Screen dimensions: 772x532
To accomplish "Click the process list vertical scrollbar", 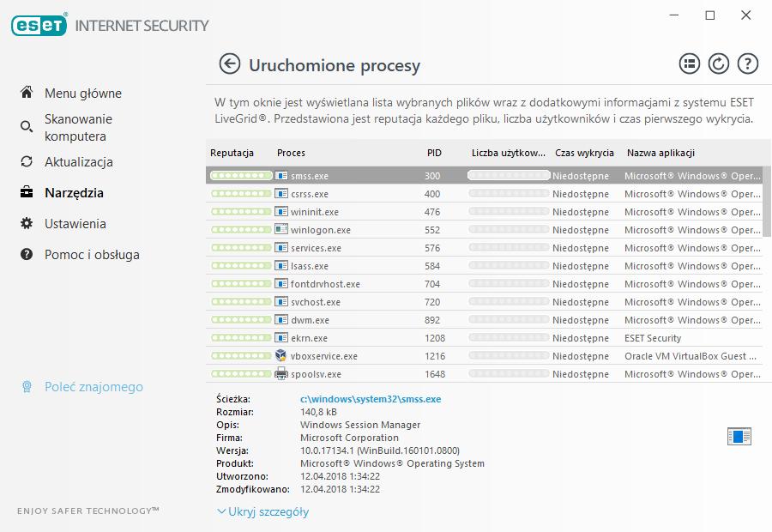I will point(767,202).
